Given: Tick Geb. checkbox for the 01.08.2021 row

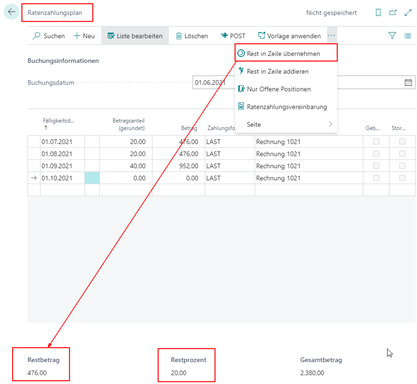Looking at the screenshot, I should click(376, 154).
